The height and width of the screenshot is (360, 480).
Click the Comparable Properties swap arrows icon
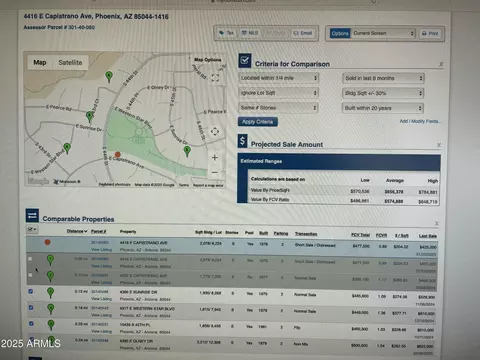pos(32,216)
